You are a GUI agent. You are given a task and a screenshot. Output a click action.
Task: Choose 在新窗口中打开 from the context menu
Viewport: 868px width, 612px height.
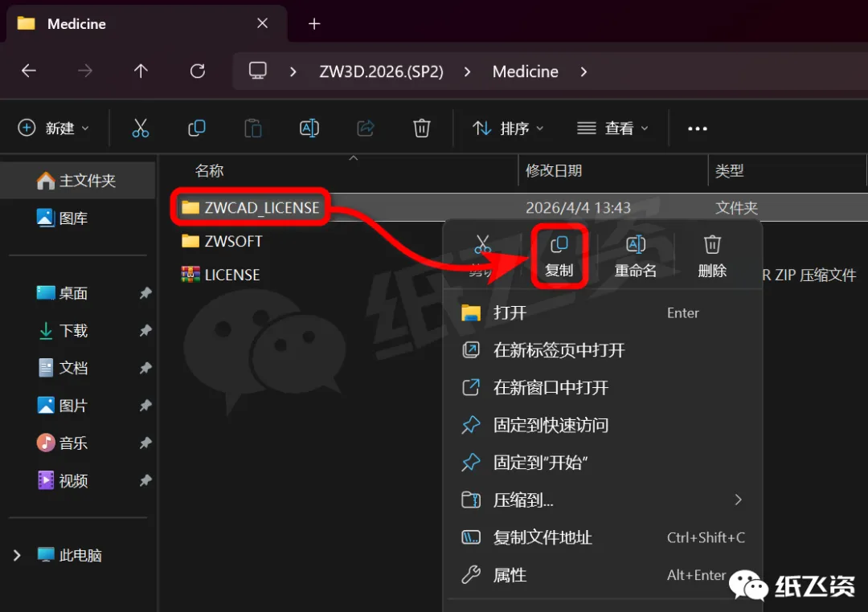[604, 387]
